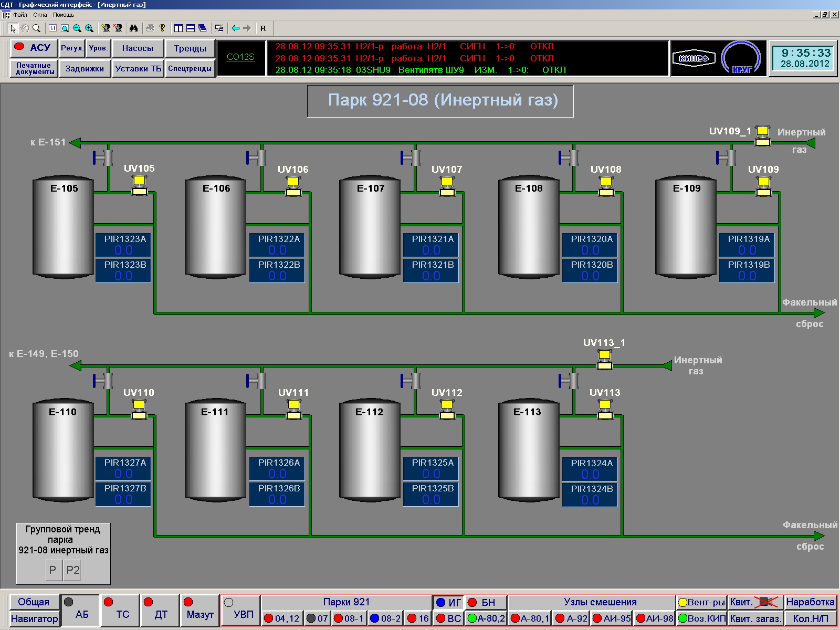Select the PIR1323A pressure reading
Screen dimensions: 840x630
coord(123,245)
